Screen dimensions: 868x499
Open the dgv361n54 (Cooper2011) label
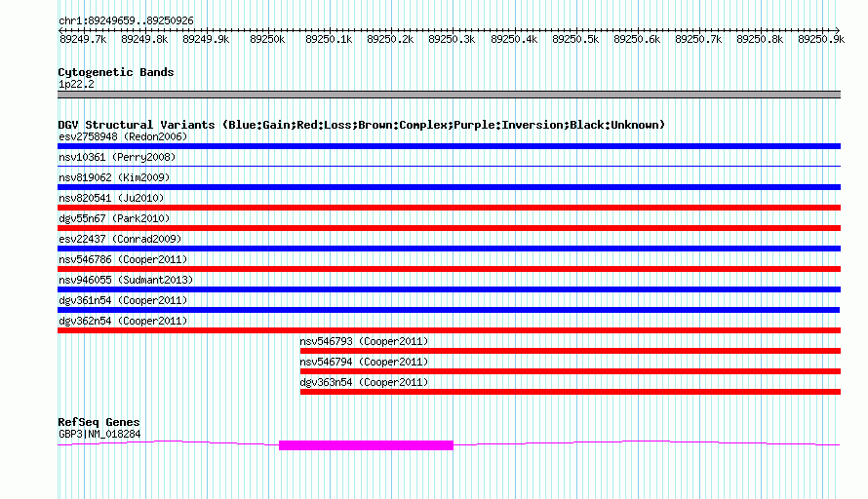(x=123, y=300)
